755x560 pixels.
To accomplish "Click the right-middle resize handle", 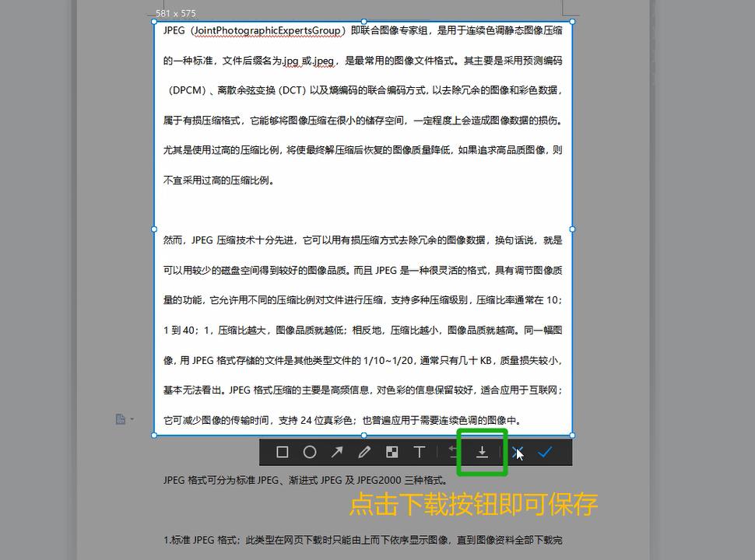I will pos(572,229).
